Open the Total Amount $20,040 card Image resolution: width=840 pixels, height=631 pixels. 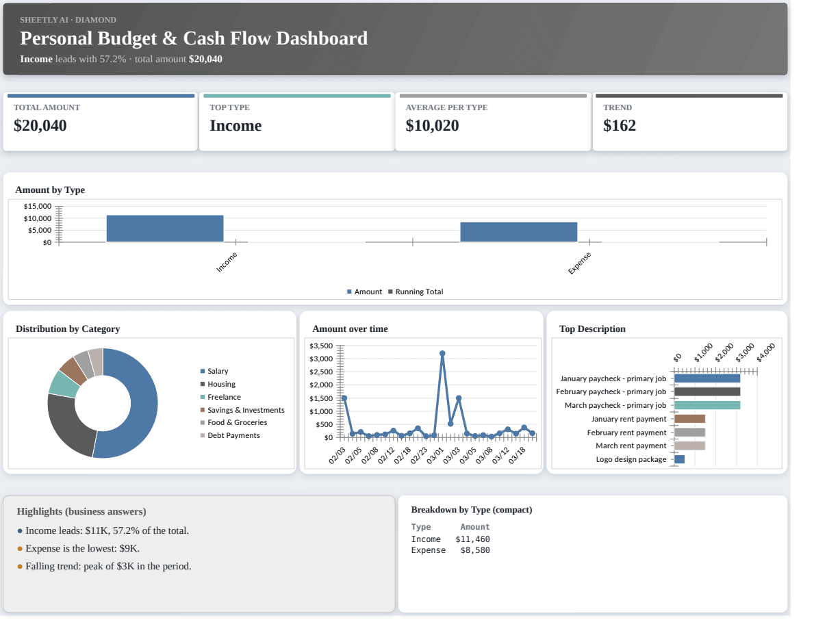101,122
